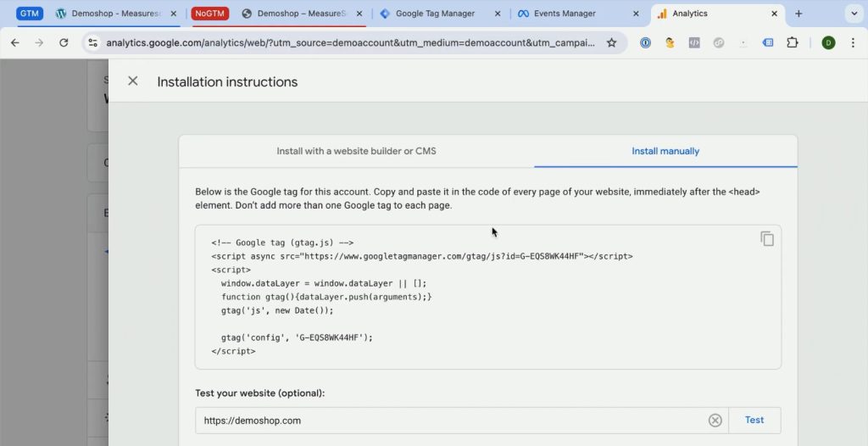Viewport: 868px width, 446px height.
Task: Switch to Install manually tab
Action: point(665,151)
